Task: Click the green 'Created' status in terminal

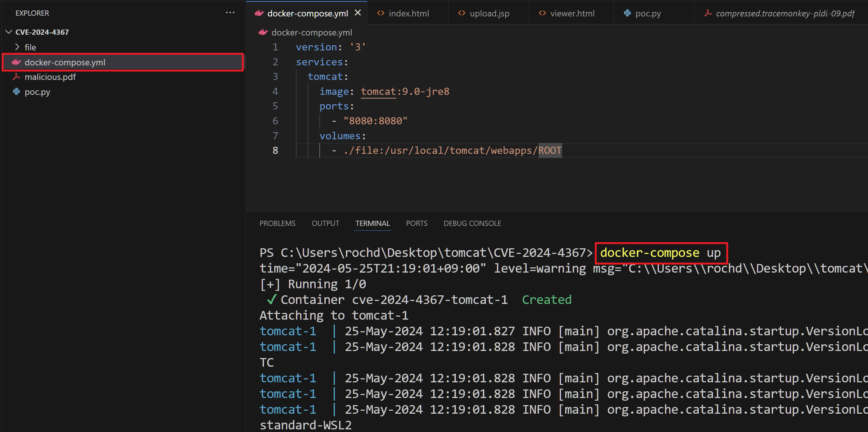Action: point(546,300)
